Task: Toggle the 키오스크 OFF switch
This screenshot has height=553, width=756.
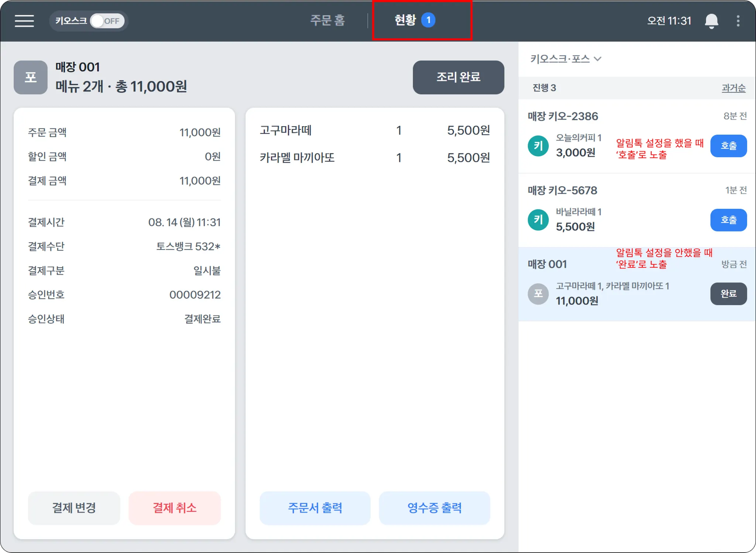Action: 107,21
